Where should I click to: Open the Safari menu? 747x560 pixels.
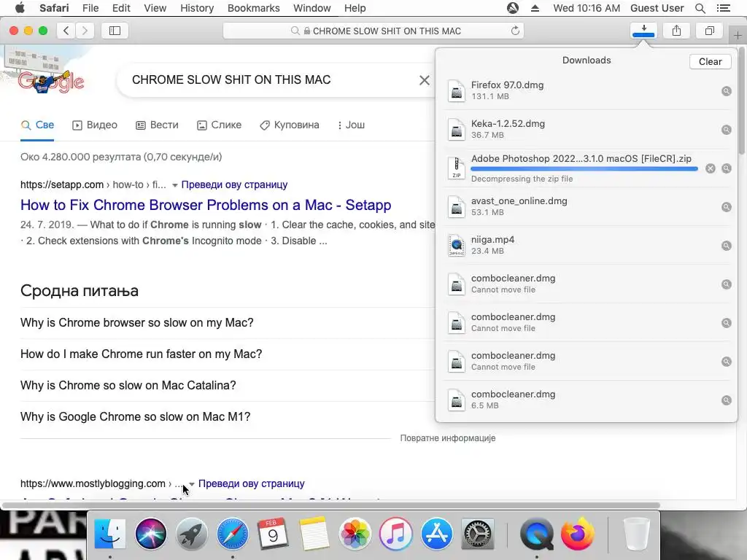(54, 8)
